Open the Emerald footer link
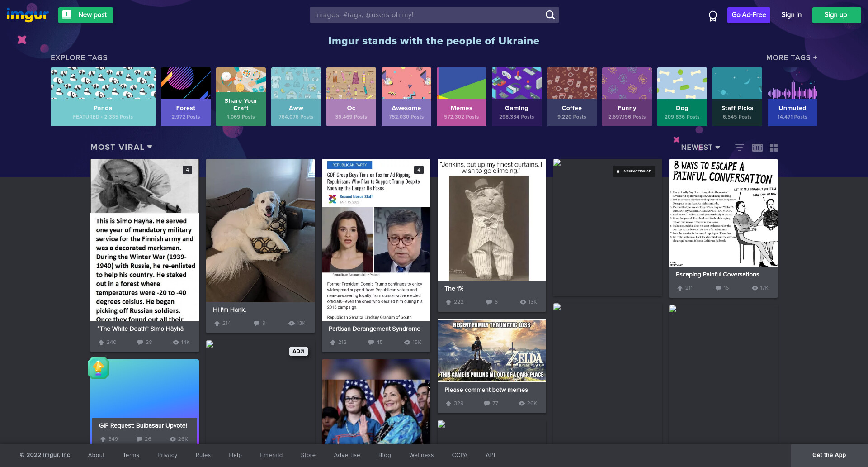The width and height of the screenshot is (868, 467). (x=271, y=455)
